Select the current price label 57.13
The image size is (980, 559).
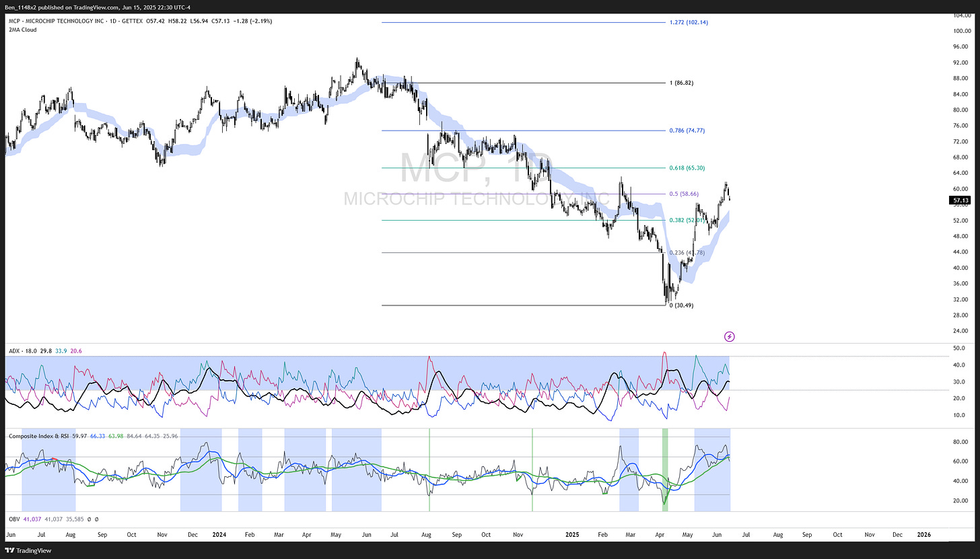pos(959,200)
